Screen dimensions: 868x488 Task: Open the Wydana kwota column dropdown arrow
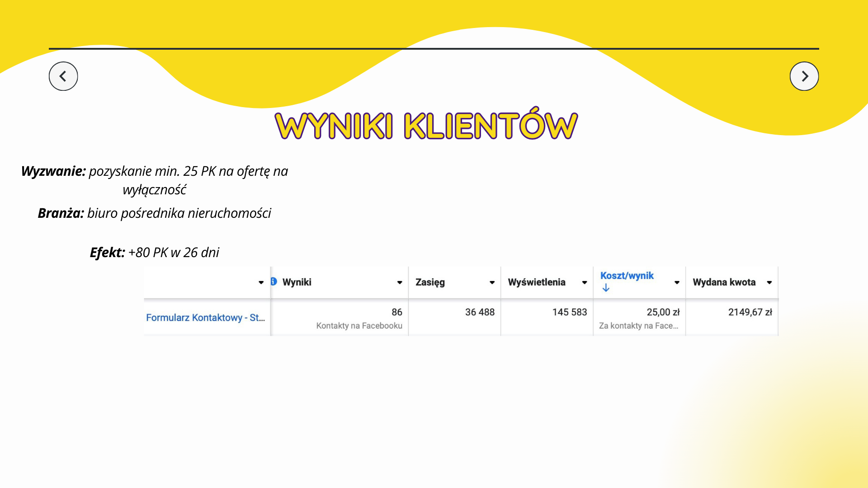coord(769,282)
